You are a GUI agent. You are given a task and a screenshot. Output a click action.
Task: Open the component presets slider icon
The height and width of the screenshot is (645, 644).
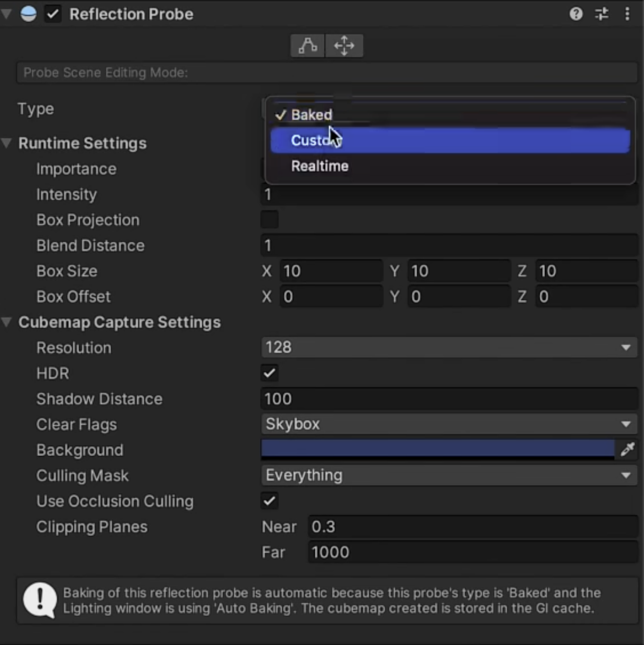pyautogui.click(x=602, y=14)
